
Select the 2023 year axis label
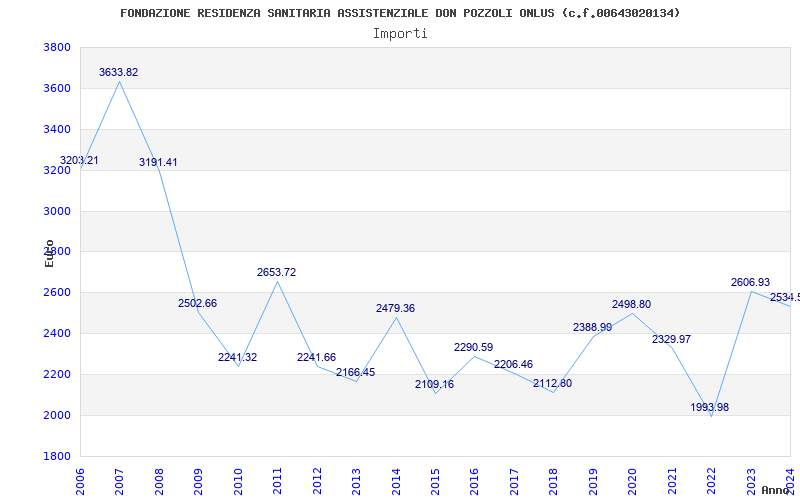[751, 482]
